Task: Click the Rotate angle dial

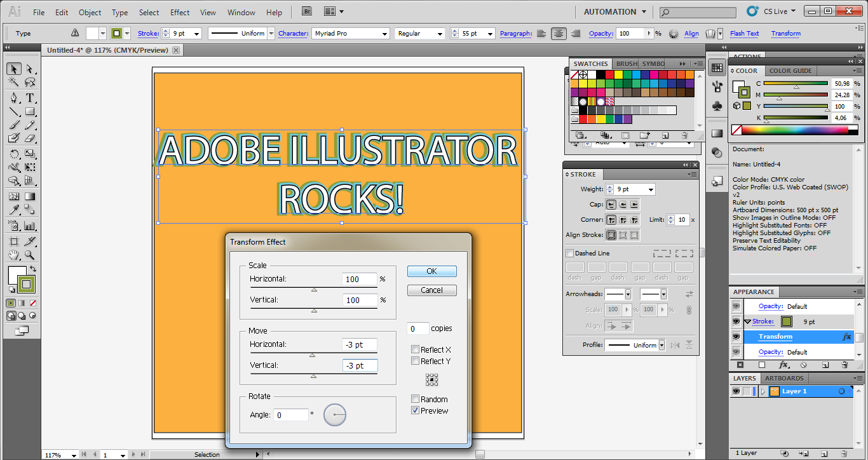Action: tap(335, 415)
